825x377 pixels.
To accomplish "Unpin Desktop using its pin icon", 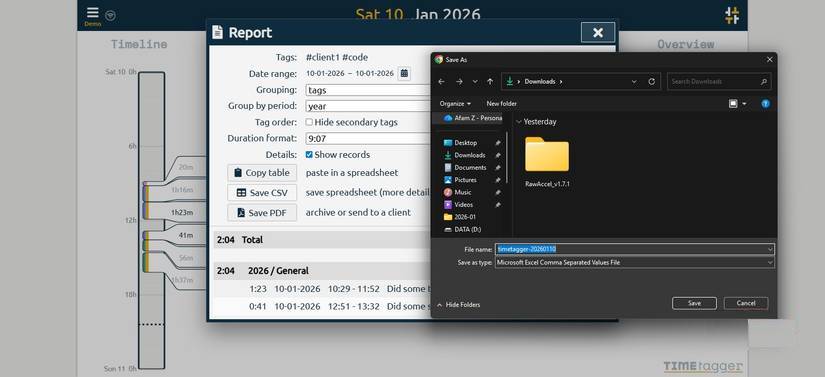I will coord(498,142).
